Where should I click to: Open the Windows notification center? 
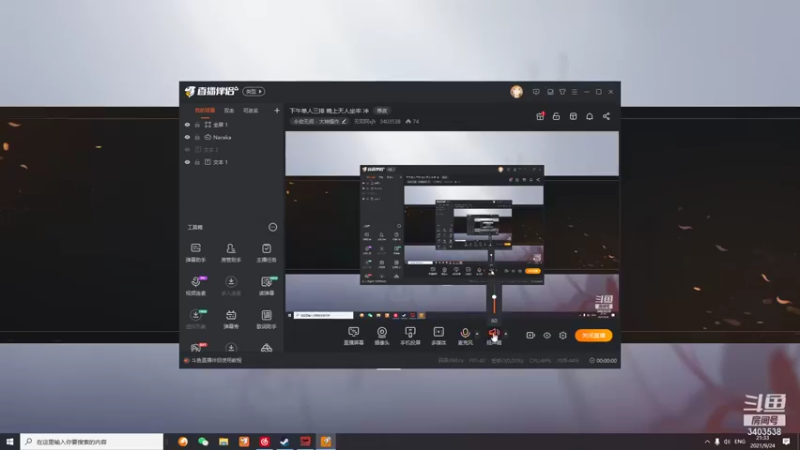click(786, 441)
